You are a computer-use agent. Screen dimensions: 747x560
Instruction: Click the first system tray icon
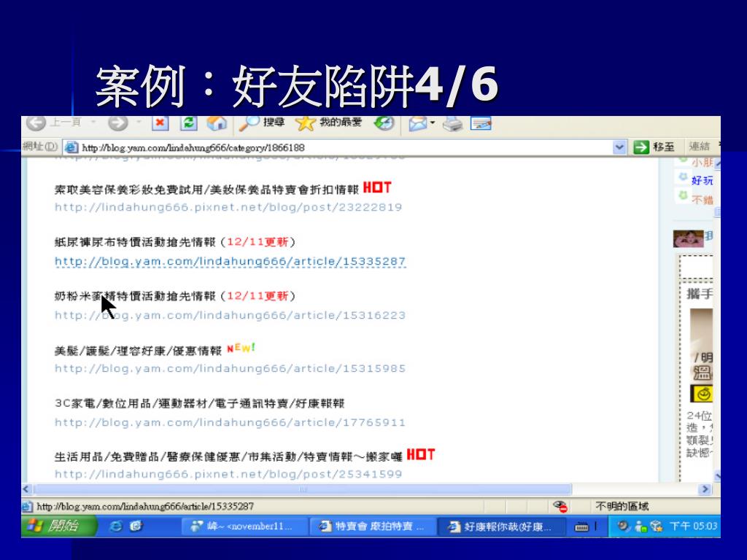coord(623,526)
